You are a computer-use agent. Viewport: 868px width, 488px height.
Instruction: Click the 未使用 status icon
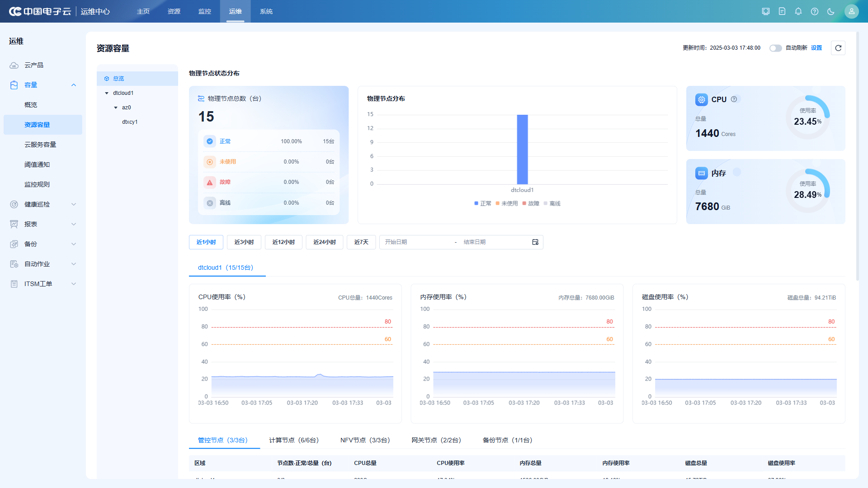[x=210, y=162]
